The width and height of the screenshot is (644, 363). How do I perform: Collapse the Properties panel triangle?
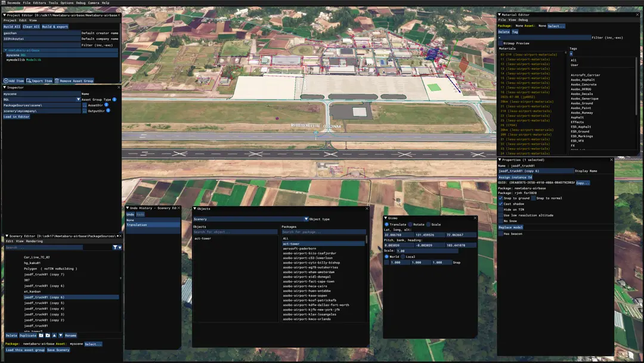(500, 160)
